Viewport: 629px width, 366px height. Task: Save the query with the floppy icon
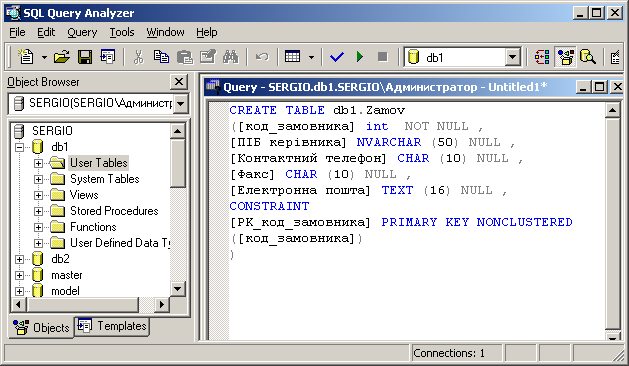click(85, 57)
